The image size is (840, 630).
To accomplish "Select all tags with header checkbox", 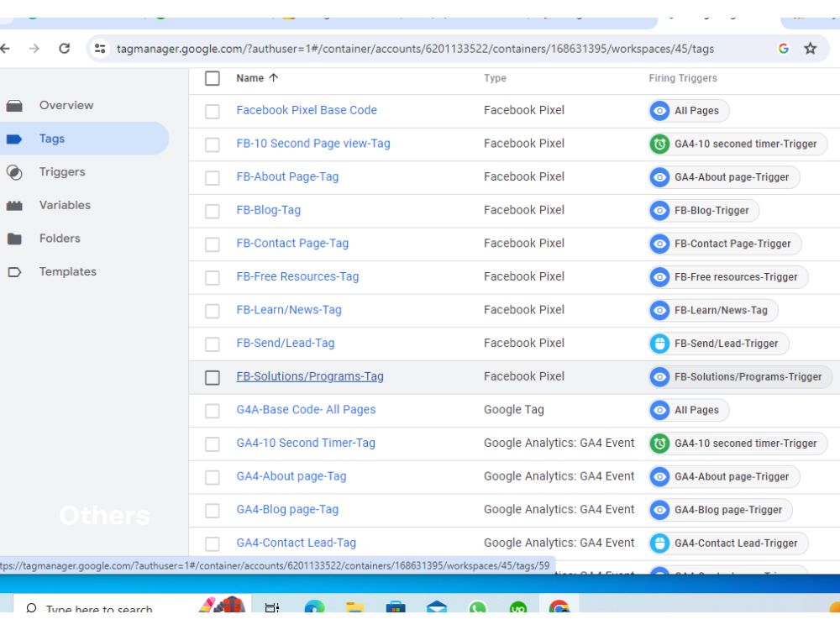I will [213, 78].
